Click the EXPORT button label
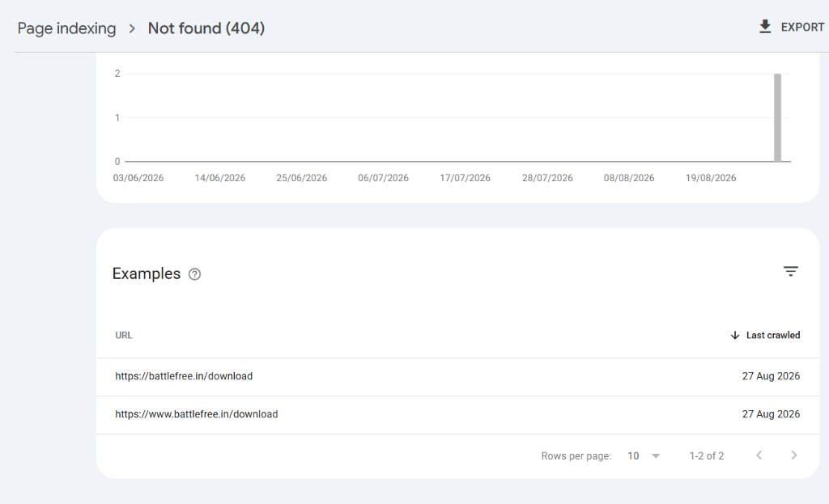The height and width of the screenshot is (504, 829). (x=802, y=27)
